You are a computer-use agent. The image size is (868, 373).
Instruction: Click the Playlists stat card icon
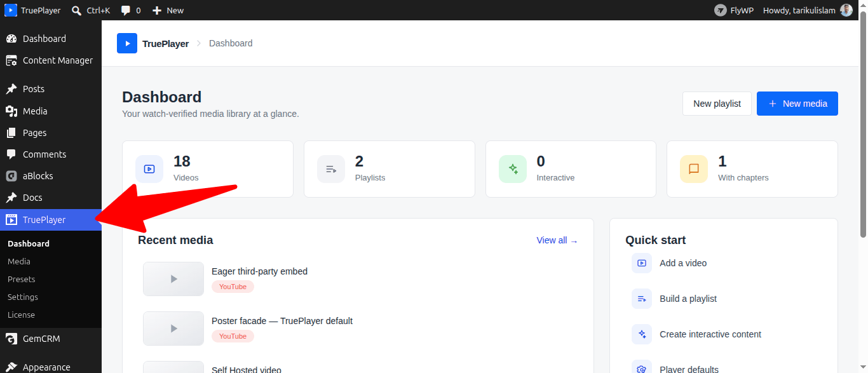tap(331, 169)
